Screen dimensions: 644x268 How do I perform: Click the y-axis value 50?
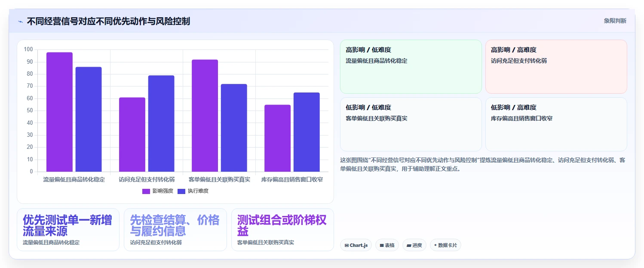coord(30,111)
